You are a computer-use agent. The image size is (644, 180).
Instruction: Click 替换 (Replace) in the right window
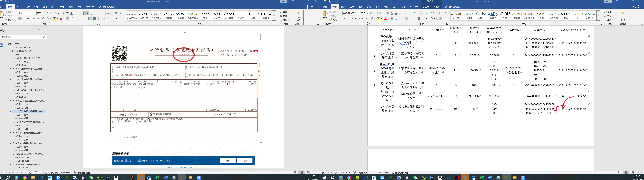[608, 16]
